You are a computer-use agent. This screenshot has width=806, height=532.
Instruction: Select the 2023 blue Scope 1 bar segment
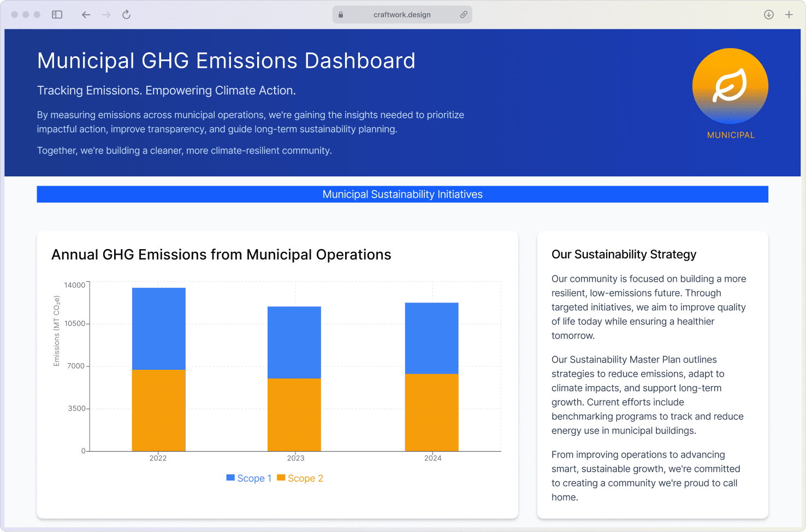click(294, 342)
